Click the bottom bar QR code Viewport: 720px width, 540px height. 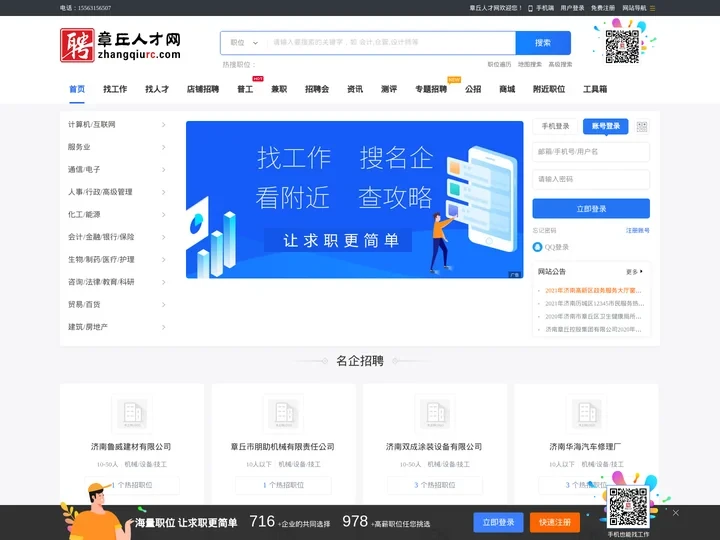pos(628,506)
